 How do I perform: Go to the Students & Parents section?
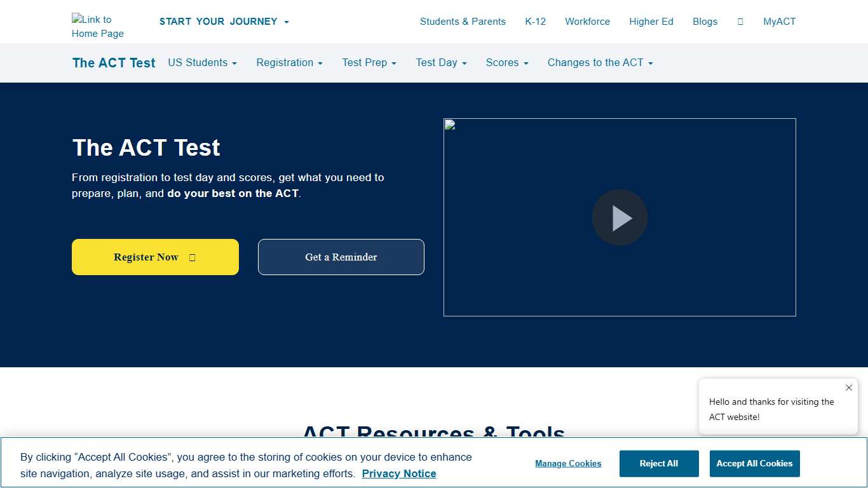463,21
